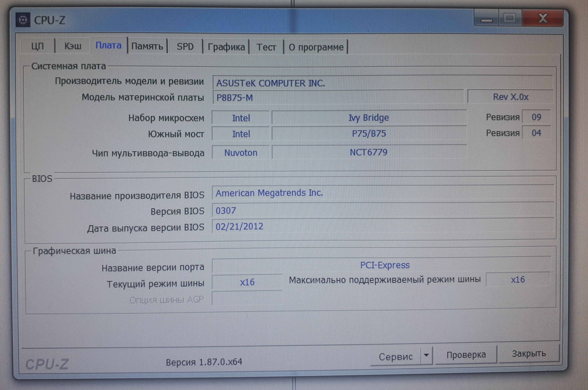Click the BIOS date field 02/21/2012

click(x=383, y=227)
